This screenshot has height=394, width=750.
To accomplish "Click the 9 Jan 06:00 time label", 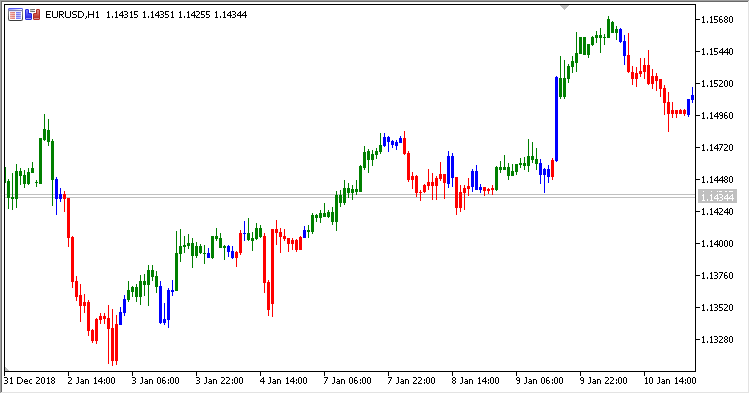I will [x=540, y=381].
